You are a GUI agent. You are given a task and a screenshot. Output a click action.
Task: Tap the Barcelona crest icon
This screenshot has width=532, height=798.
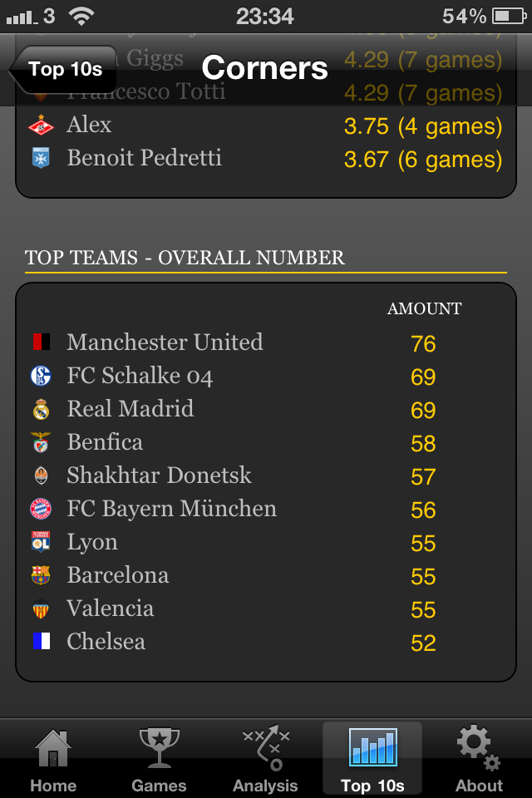point(41,575)
